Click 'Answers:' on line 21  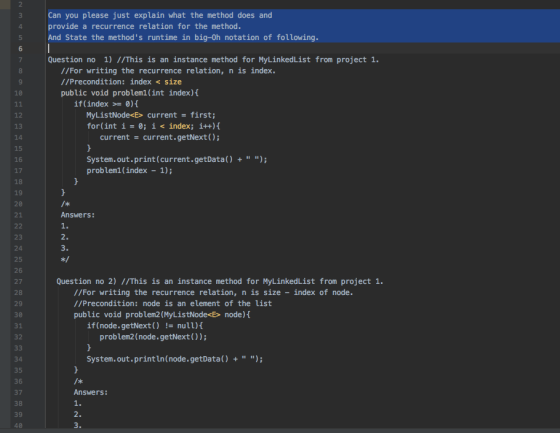tap(78, 215)
